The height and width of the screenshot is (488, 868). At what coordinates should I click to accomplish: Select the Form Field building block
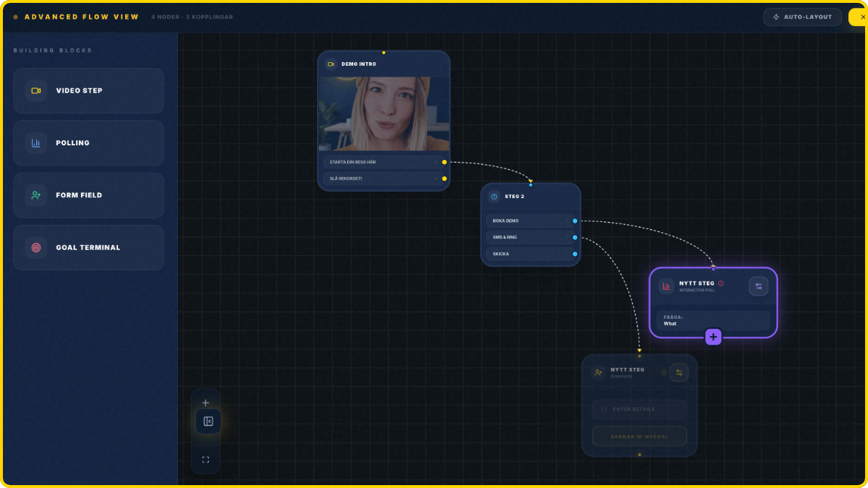tap(88, 194)
